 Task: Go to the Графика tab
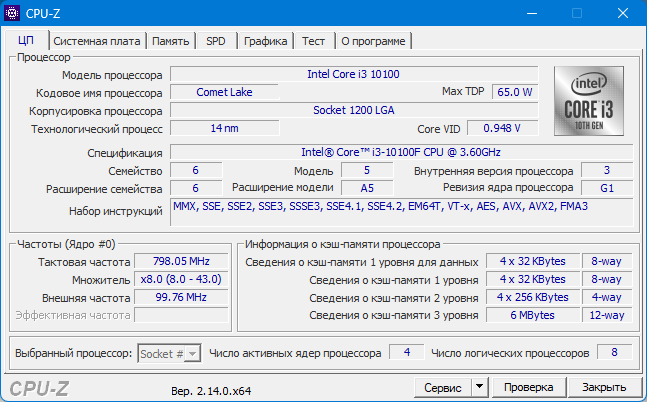(x=265, y=41)
